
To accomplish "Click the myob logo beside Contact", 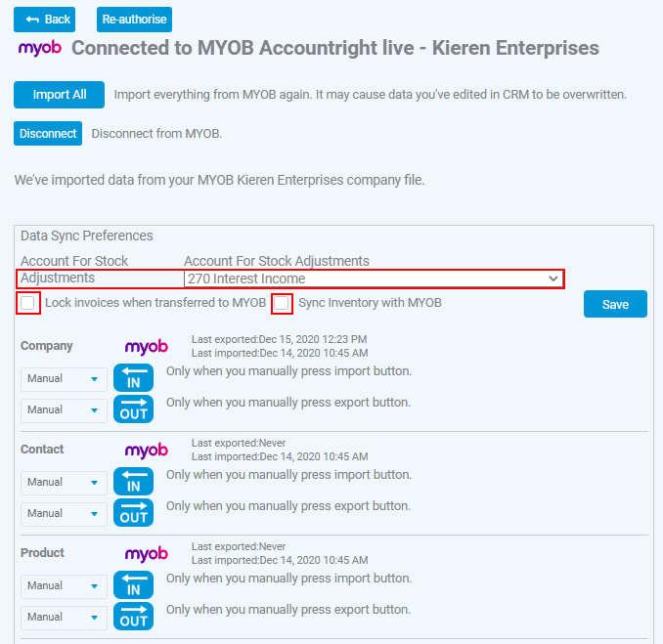I will [x=147, y=451].
